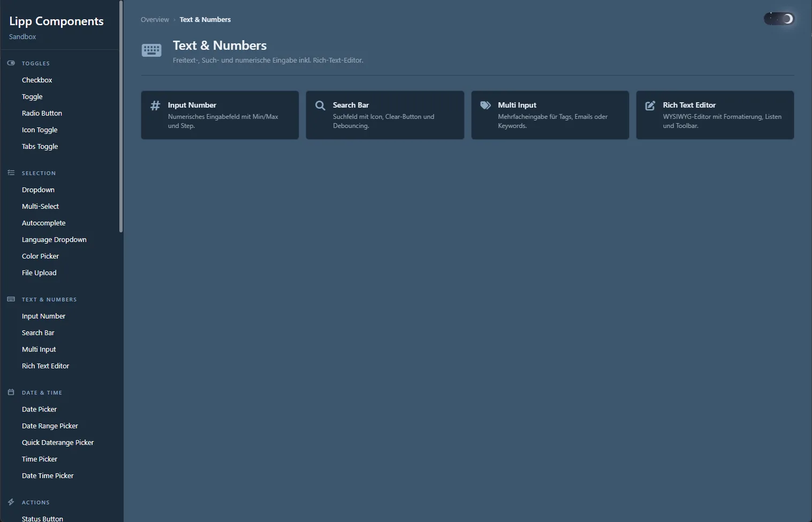Select Quick Daterange Picker

click(x=58, y=443)
